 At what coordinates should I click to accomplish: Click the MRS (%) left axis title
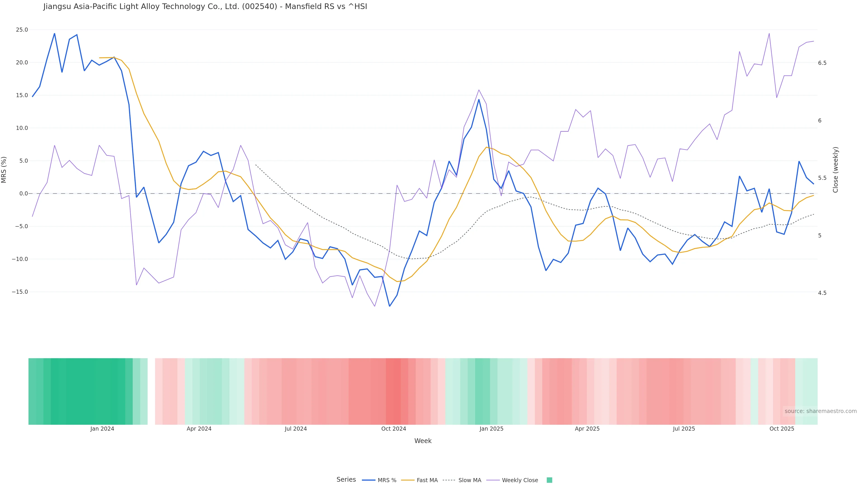tap(4, 170)
